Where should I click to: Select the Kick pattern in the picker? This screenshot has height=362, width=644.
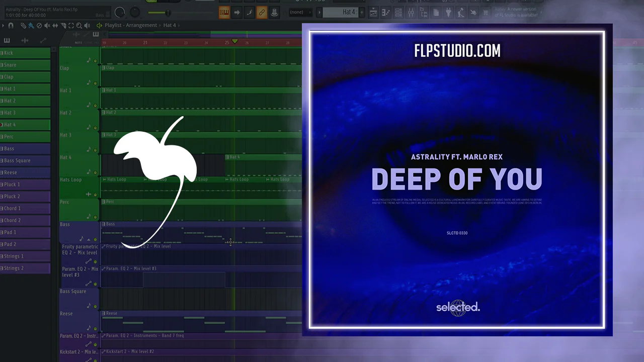(x=25, y=53)
